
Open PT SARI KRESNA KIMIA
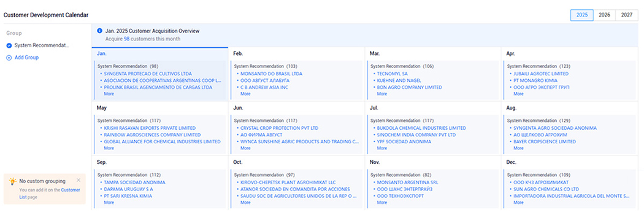[x=128, y=196]
